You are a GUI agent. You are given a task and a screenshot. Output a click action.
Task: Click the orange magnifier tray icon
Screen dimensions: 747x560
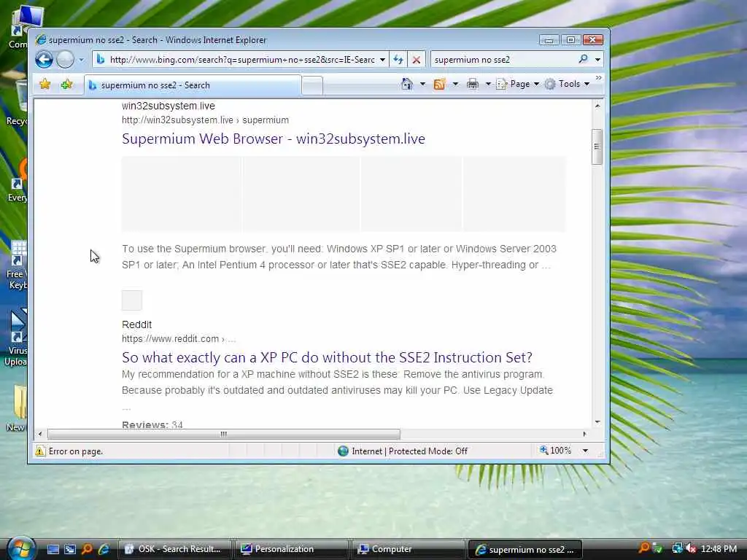[643, 548]
